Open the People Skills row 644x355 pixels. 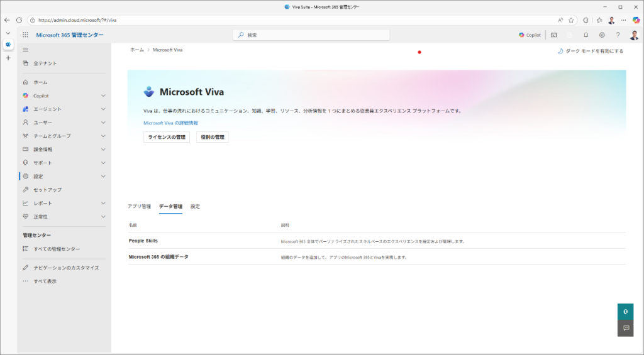point(143,241)
